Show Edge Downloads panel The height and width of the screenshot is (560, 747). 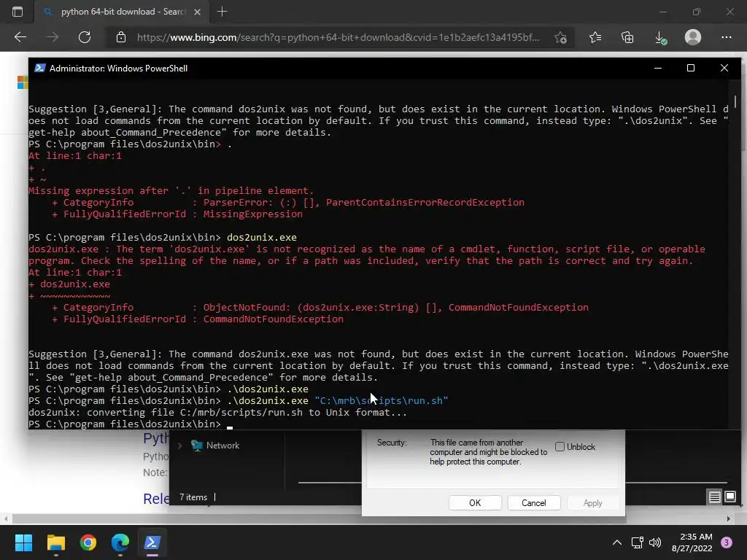(x=660, y=38)
